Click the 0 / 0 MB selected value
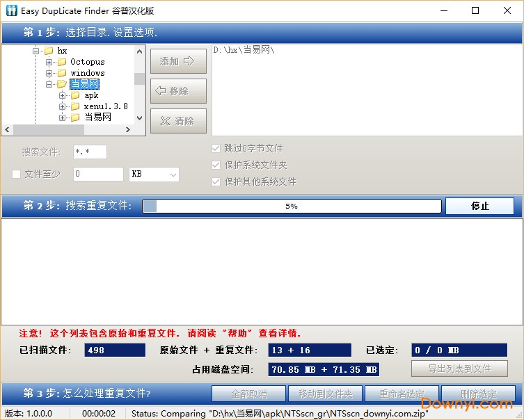 [459, 350]
